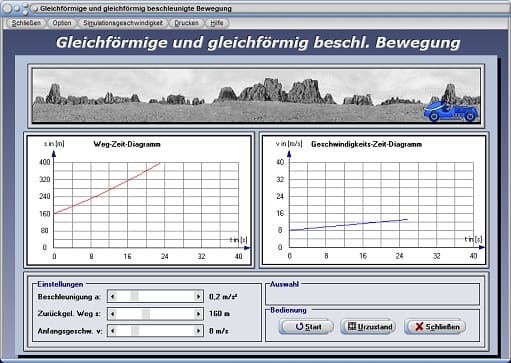Click the Weg-Zeit-Diagramm title
The image size is (511, 363).
tap(127, 144)
